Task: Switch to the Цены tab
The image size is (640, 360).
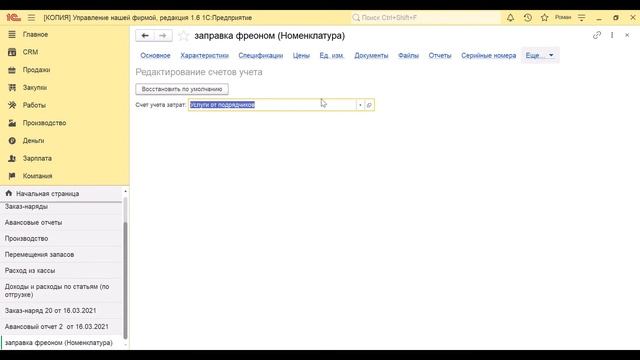Action: tap(301, 56)
